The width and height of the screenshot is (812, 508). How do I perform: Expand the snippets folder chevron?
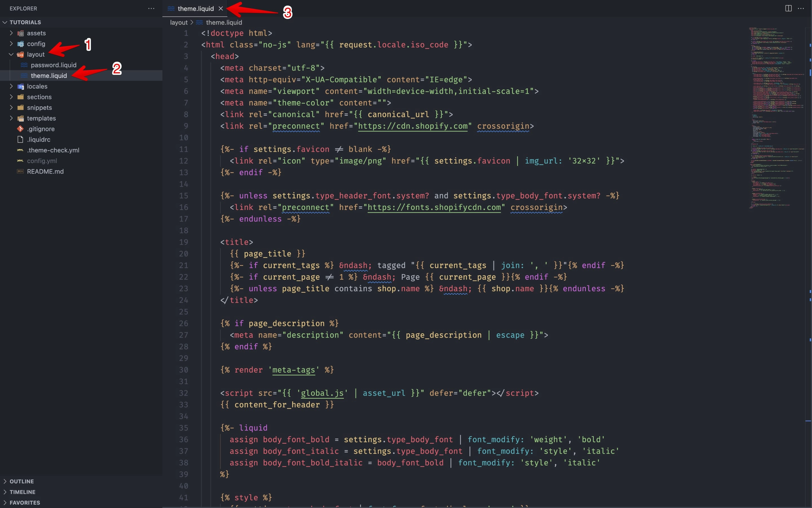pyautogui.click(x=11, y=108)
